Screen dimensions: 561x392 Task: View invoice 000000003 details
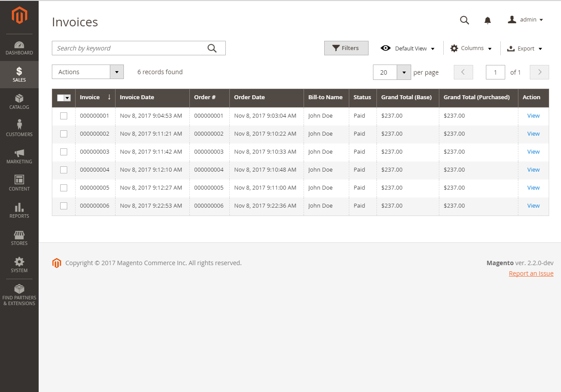pyautogui.click(x=533, y=151)
